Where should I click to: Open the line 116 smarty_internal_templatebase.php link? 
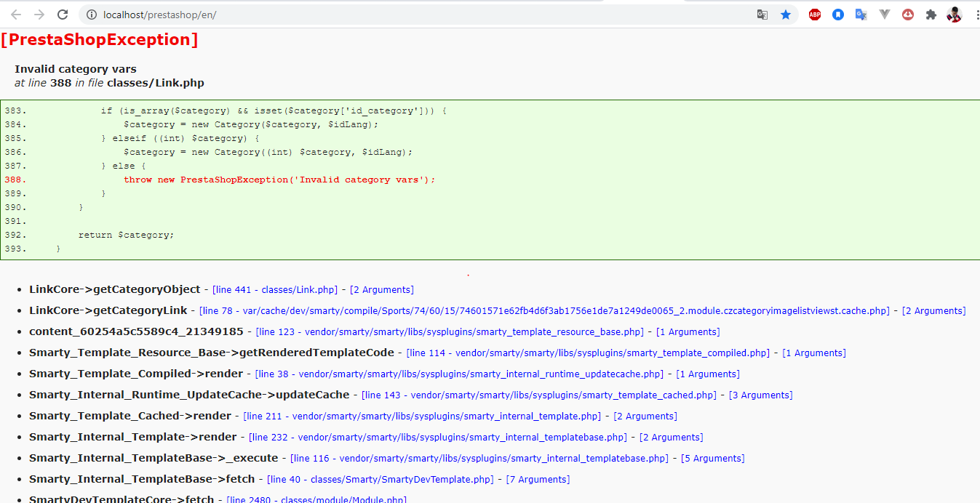point(479,459)
